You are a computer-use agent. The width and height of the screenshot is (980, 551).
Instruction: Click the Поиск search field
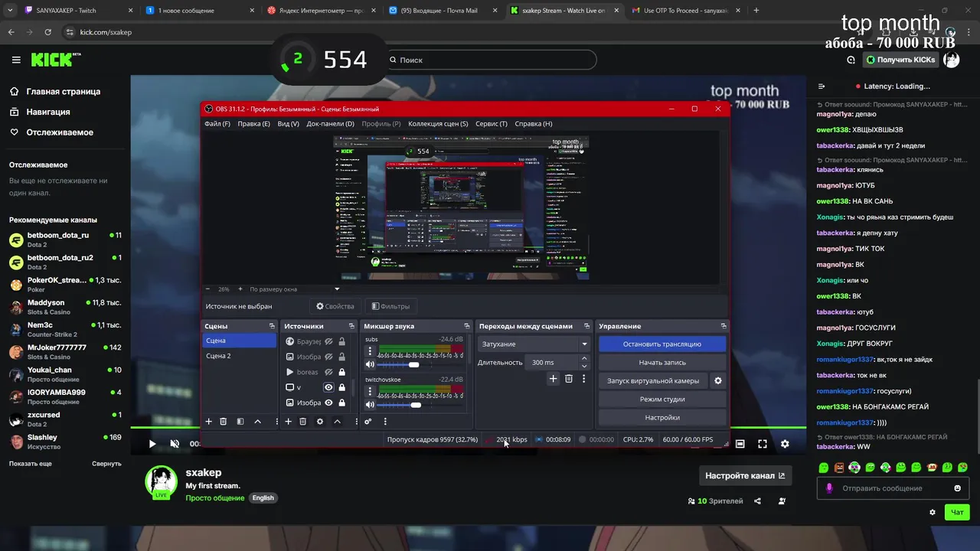click(490, 60)
